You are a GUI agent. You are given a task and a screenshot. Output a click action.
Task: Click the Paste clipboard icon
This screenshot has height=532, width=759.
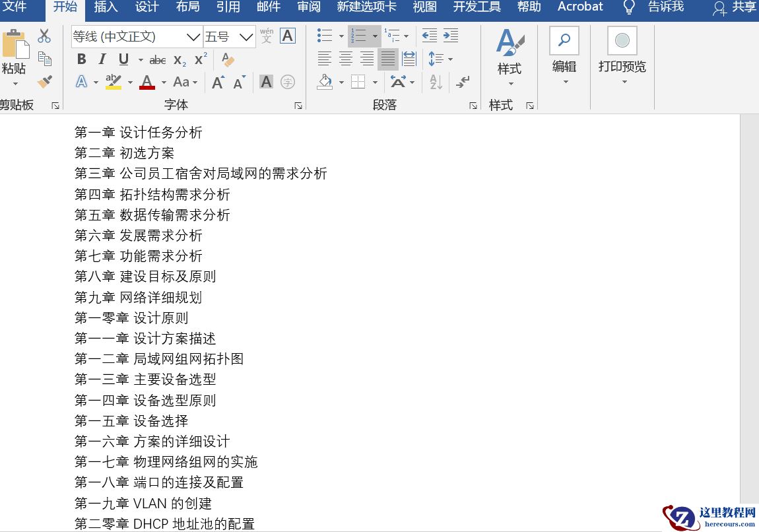click(15, 44)
